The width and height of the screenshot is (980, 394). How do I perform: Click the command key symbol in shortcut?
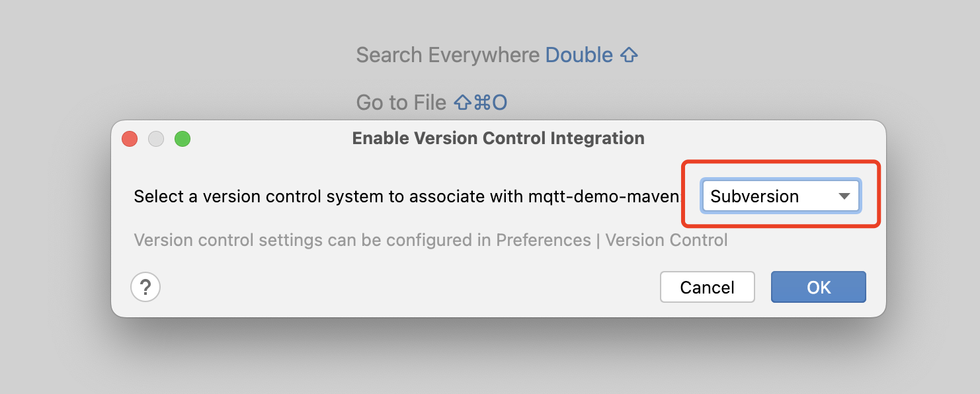481,102
